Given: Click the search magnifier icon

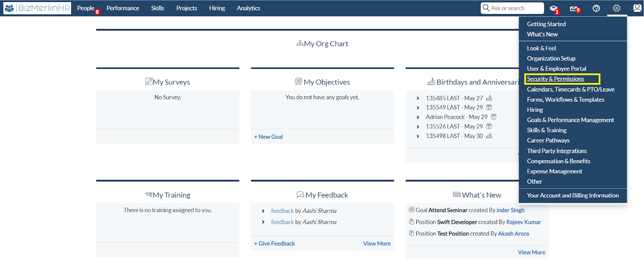Looking at the screenshot, I should 486,8.
